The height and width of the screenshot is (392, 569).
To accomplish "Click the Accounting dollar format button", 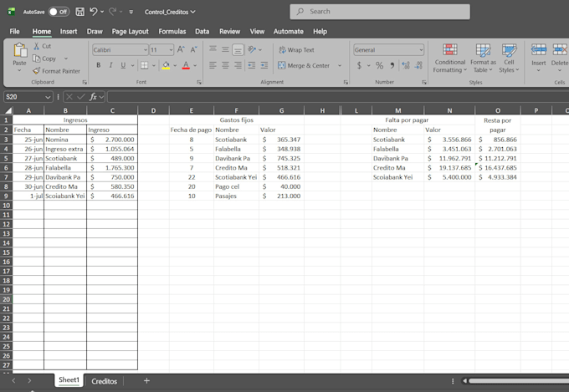I will [359, 65].
